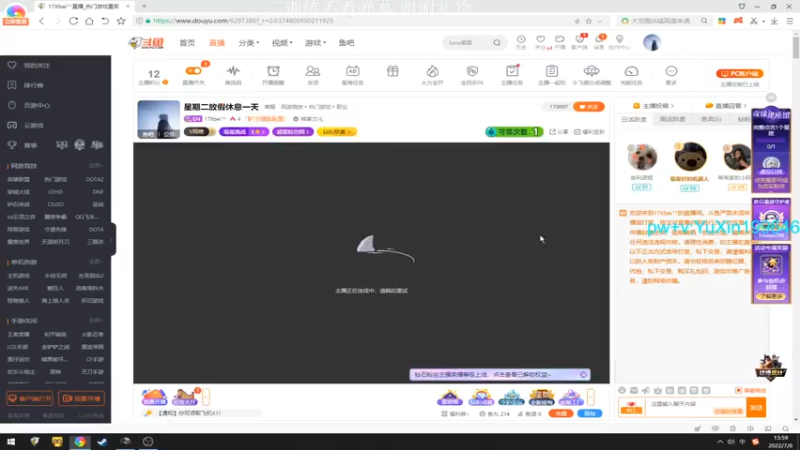Screen dimensions: 800x450
Task: Open the waveform stream code icon
Action: coord(233,71)
